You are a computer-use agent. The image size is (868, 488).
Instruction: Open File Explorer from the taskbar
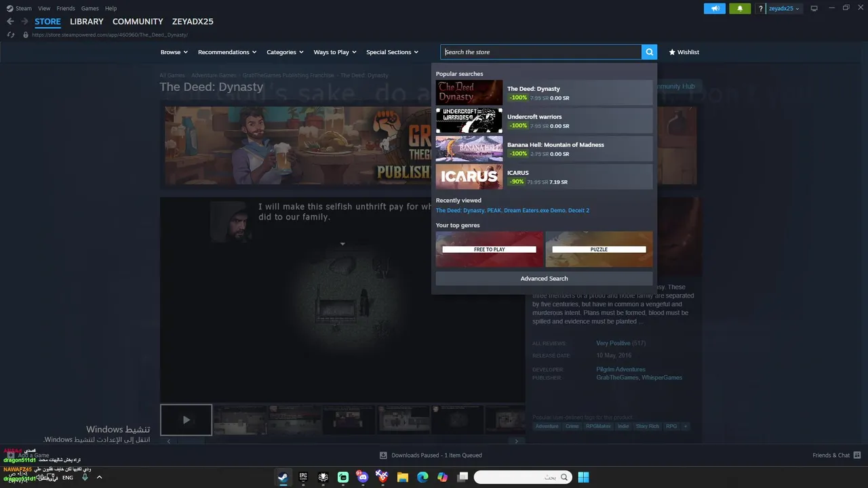(402, 477)
